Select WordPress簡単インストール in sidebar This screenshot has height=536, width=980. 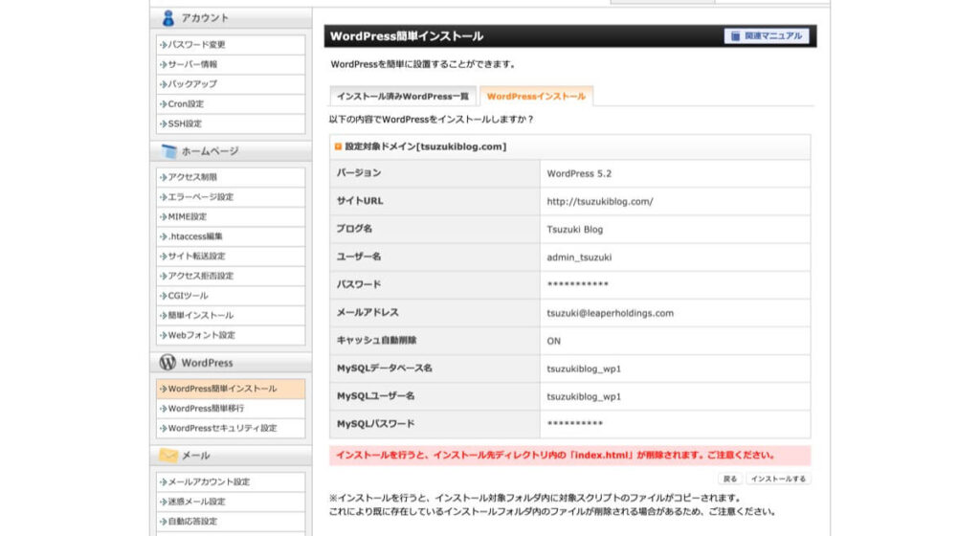click(x=231, y=389)
